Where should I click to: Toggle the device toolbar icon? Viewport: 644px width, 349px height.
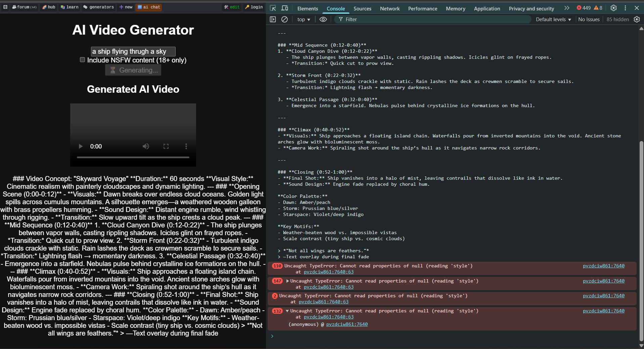[285, 8]
